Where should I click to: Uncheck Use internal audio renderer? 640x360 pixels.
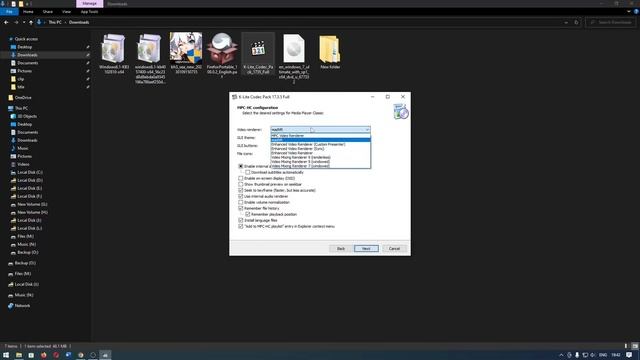pyautogui.click(x=241, y=196)
